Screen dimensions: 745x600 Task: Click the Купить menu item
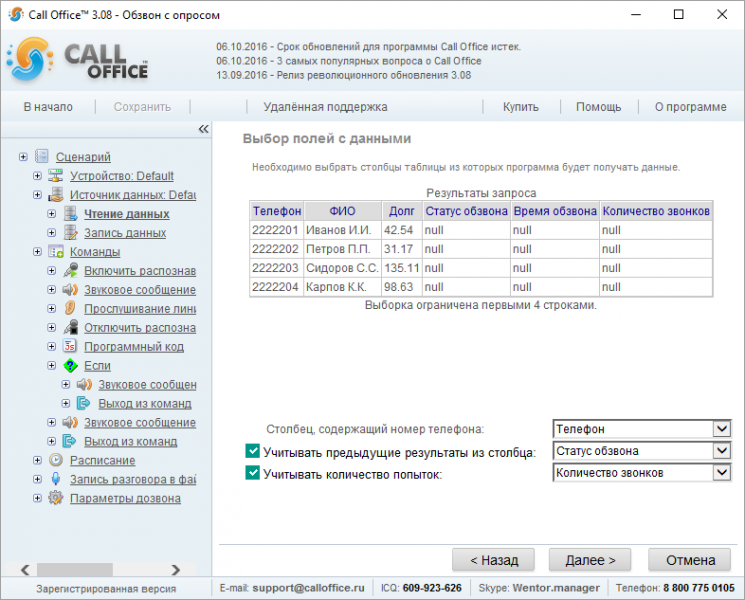tap(521, 107)
